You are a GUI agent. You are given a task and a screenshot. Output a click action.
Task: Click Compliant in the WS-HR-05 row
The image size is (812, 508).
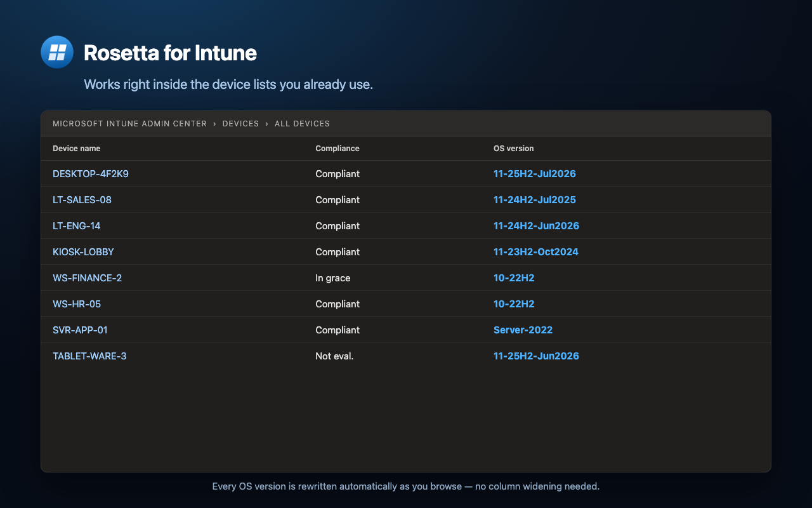pyautogui.click(x=337, y=304)
